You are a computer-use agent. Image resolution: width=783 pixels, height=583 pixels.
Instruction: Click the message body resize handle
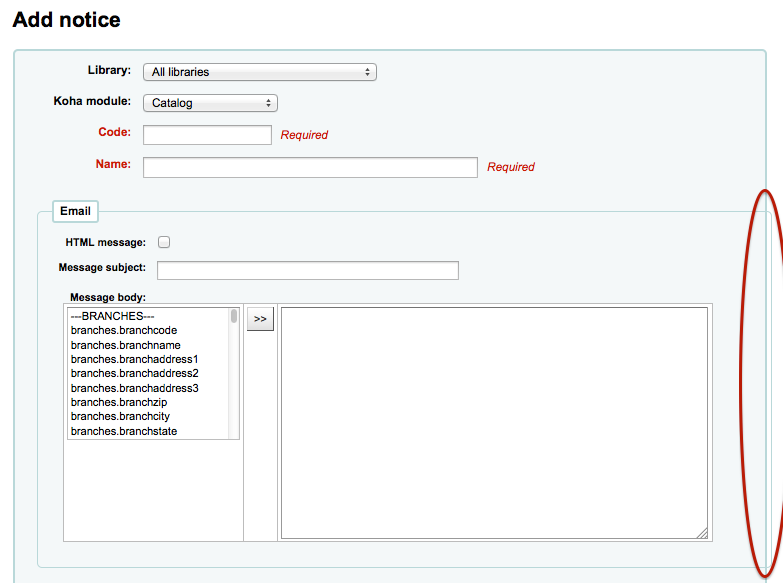coord(702,533)
